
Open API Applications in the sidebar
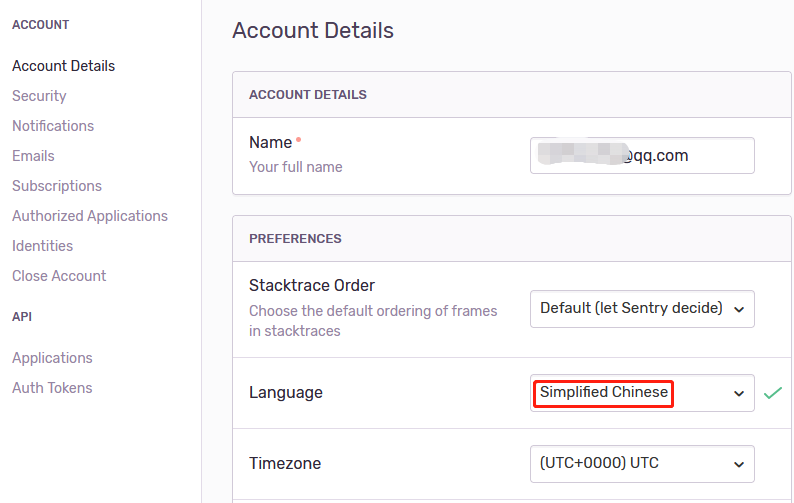(x=52, y=358)
